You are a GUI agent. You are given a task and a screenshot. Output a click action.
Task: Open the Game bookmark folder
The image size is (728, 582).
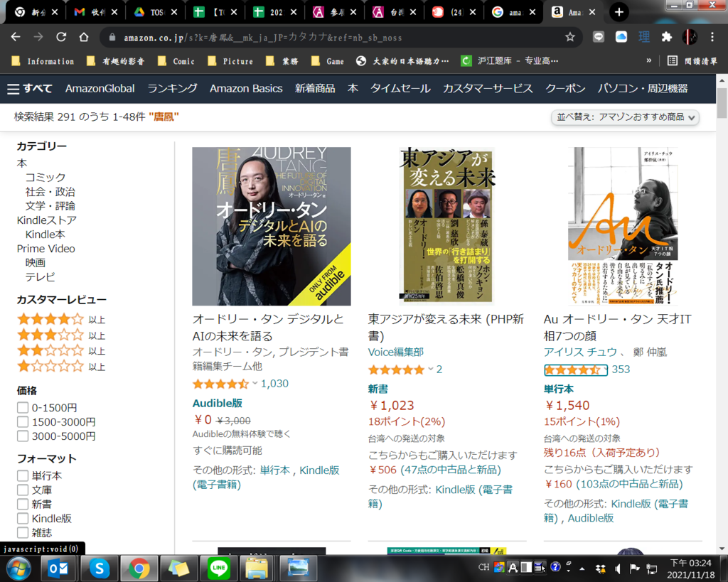tap(327, 61)
